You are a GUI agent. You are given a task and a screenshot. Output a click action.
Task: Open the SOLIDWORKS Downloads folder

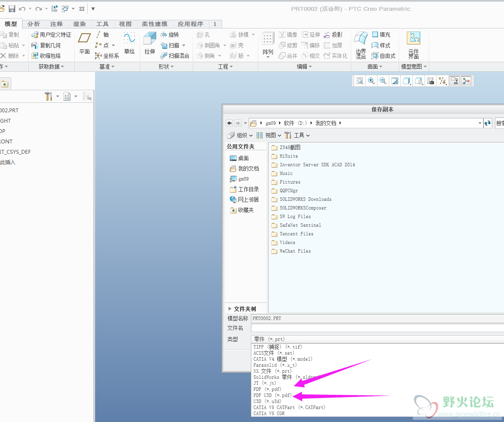[301, 199]
